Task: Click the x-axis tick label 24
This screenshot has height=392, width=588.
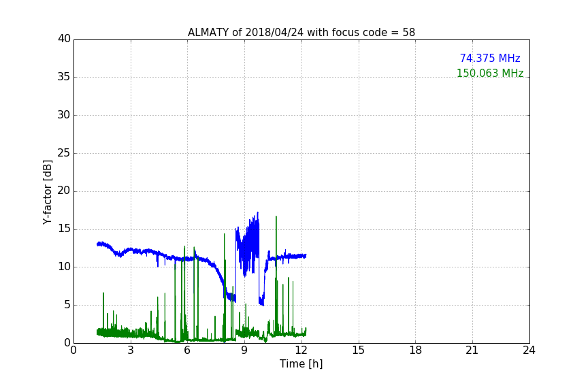Action: 529,350
